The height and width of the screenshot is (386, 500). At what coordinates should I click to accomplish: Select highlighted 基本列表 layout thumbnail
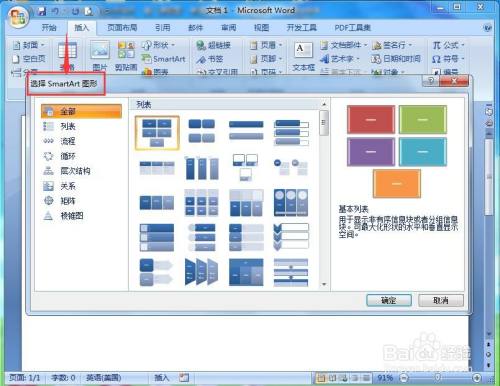click(x=157, y=133)
